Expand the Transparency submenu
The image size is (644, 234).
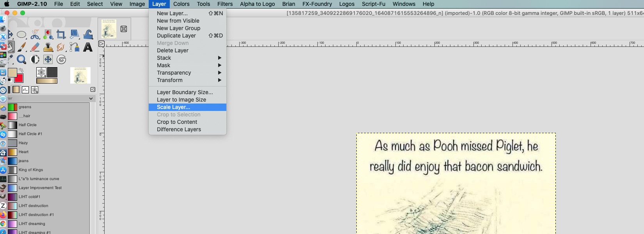click(187, 73)
